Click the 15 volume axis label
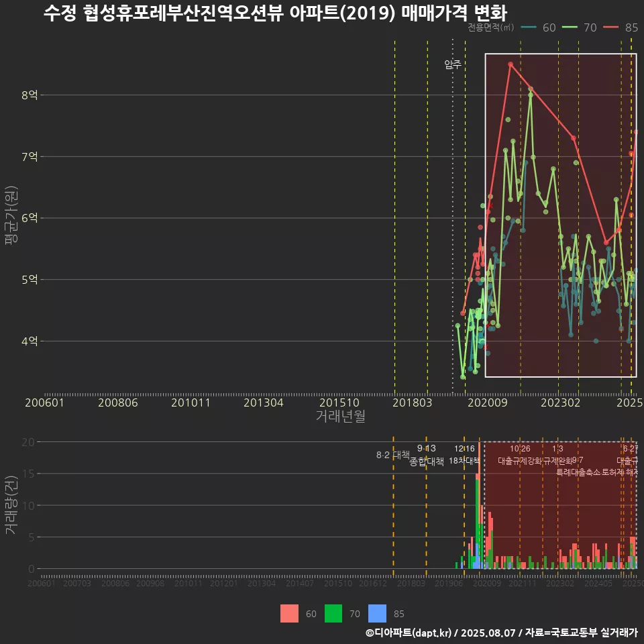 [x=28, y=474]
